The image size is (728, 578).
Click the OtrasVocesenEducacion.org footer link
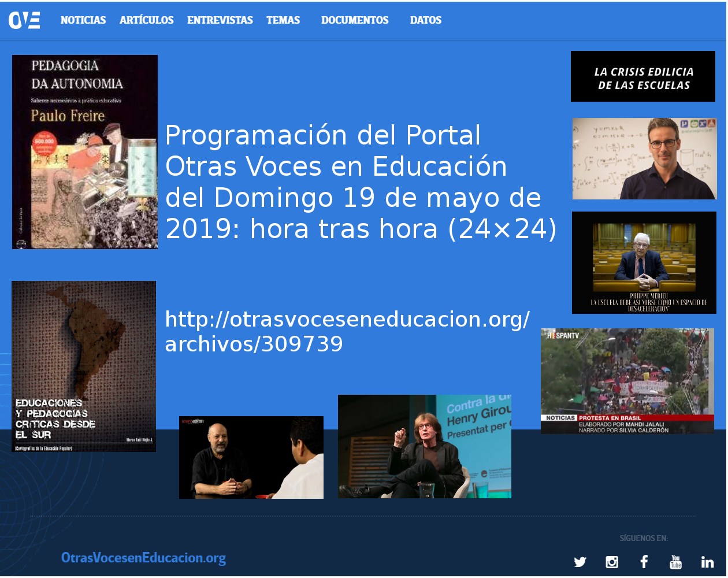click(143, 558)
